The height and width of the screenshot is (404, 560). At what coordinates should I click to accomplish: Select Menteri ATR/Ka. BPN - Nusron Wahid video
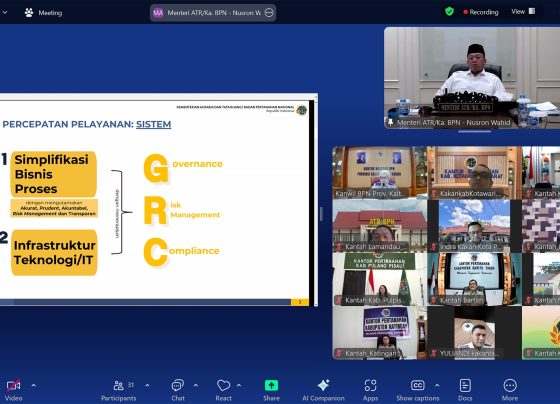click(x=472, y=78)
